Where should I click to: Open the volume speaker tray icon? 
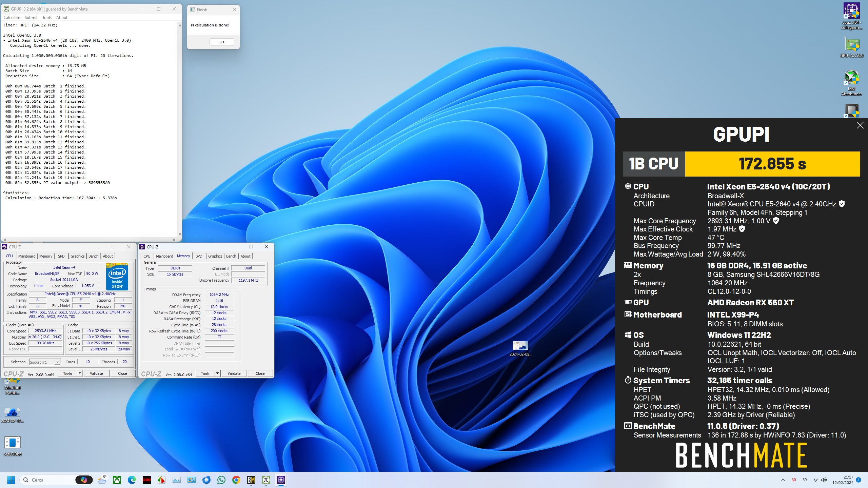(824, 480)
